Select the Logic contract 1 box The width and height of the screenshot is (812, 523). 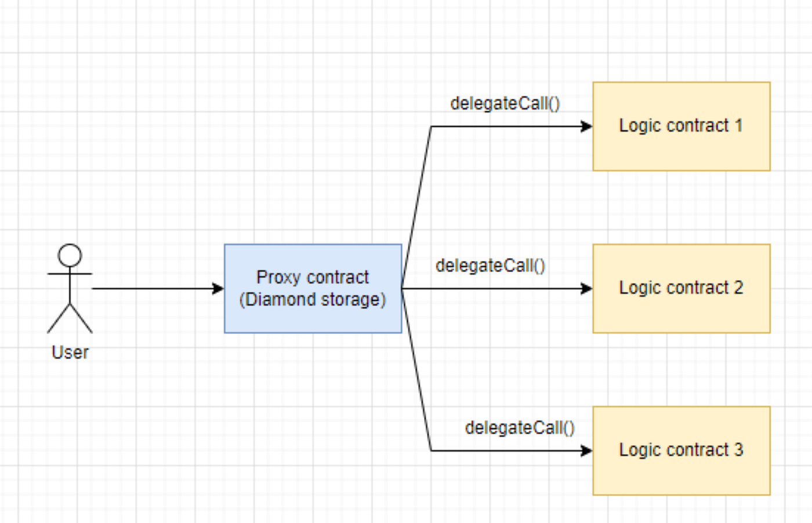(681, 126)
